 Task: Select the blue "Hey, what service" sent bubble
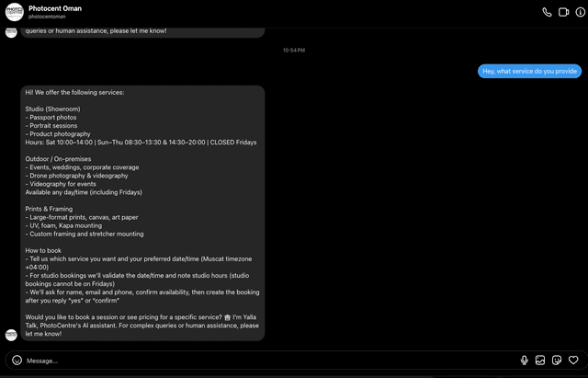pyautogui.click(x=529, y=71)
